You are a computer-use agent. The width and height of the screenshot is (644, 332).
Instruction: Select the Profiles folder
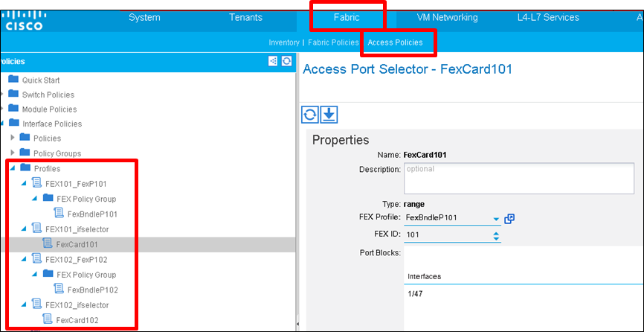(x=48, y=168)
